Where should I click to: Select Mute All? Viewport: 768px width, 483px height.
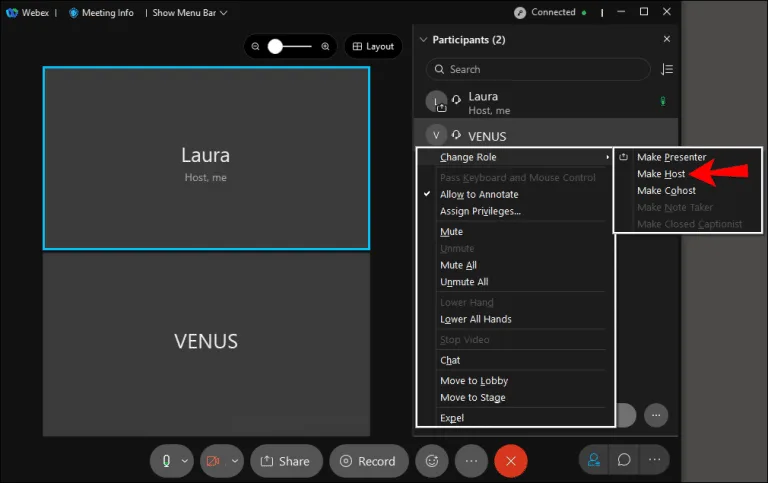click(458, 265)
